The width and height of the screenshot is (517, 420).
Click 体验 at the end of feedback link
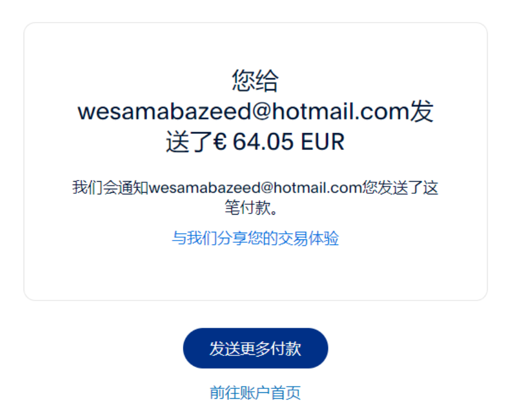coord(324,238)
